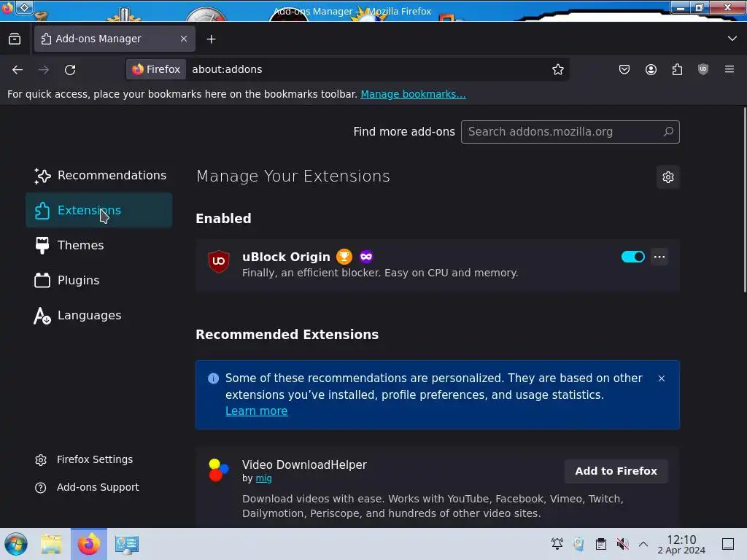Select the Extensions category
Viewport: 747px width, 560px height.
(x=99, y=210)
